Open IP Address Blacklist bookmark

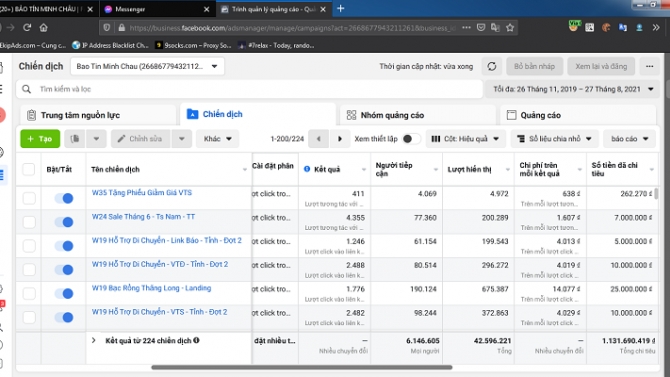[x=110, y=45]
